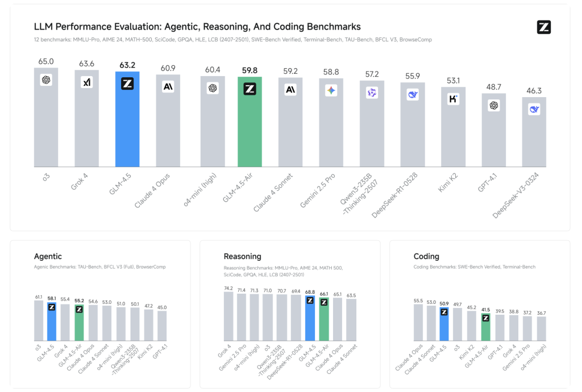Click the Z.ai logo at top right
582x392 pixels.
coord(544,27)
